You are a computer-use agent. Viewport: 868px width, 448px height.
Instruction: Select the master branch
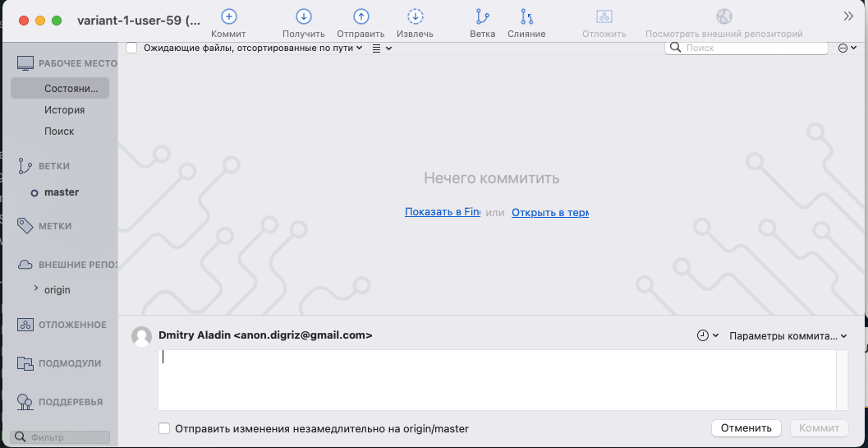coord(62,192)
